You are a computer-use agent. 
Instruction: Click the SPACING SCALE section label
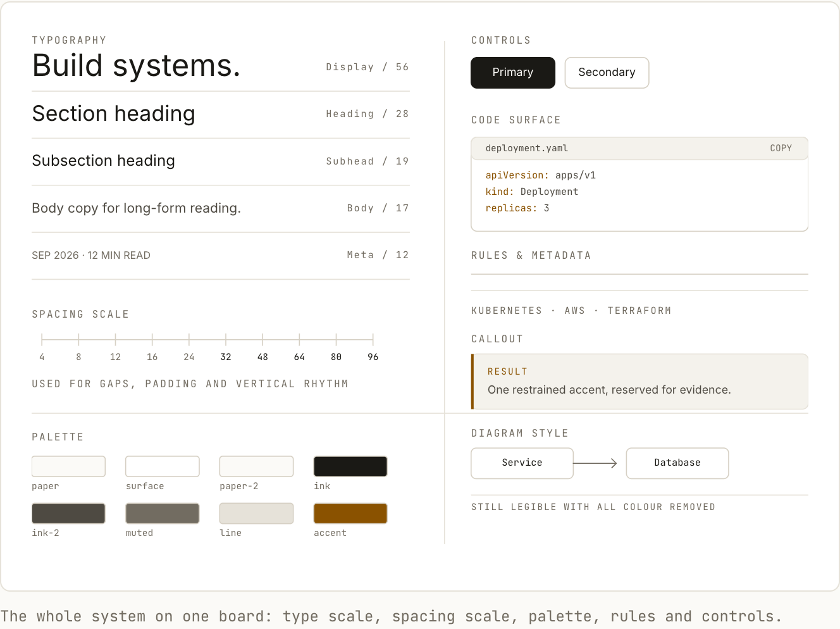click(80, 314)
